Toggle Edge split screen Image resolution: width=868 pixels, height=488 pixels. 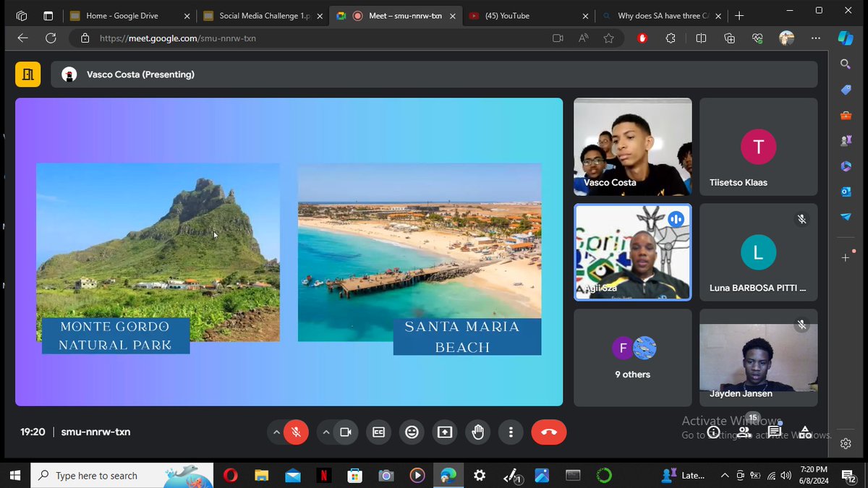click(x=701, y=38)
